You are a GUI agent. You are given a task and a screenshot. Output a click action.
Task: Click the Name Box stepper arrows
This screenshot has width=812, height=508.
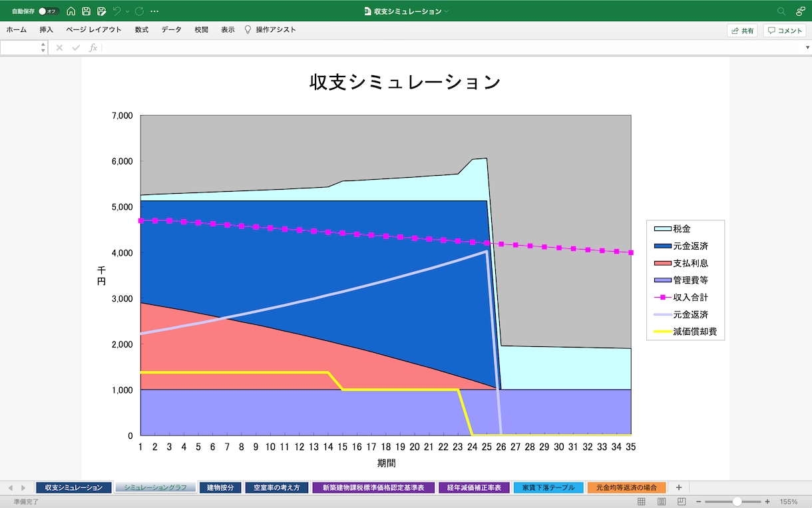tap(43, 48)
